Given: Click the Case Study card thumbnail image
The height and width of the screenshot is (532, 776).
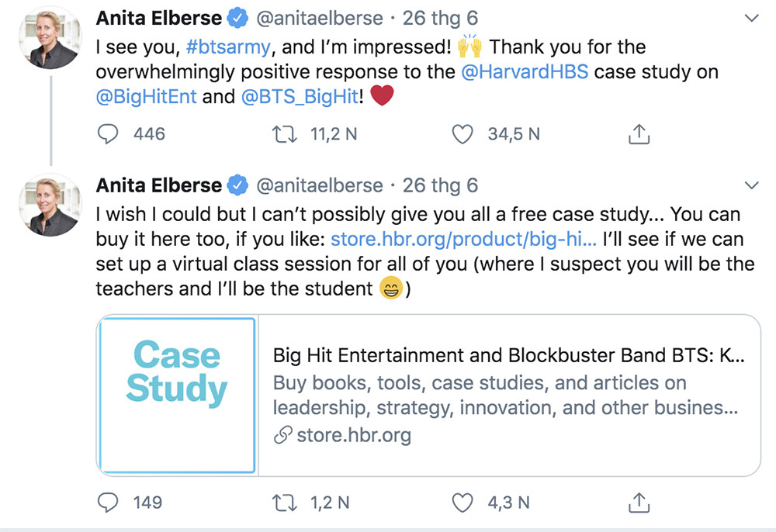Looking at the screenshot, I should pos(178,394).
